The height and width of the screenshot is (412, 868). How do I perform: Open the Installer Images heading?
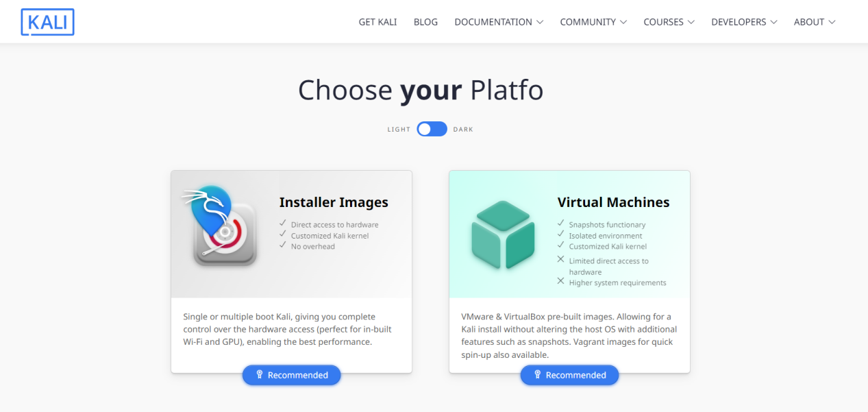point(334,202)
